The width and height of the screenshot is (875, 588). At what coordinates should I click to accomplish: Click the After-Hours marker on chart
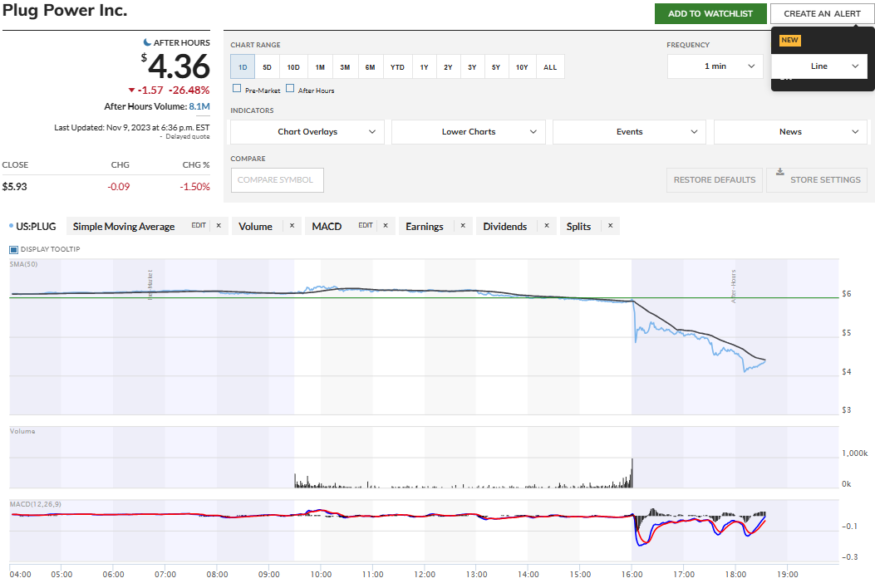coord(733,286)
